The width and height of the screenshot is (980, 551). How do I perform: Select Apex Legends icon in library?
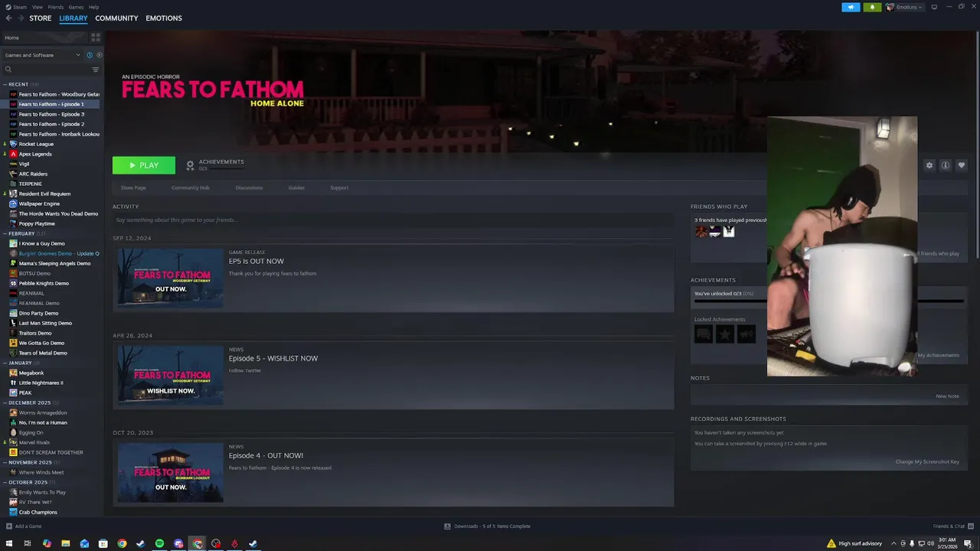(x=13, y=154)
